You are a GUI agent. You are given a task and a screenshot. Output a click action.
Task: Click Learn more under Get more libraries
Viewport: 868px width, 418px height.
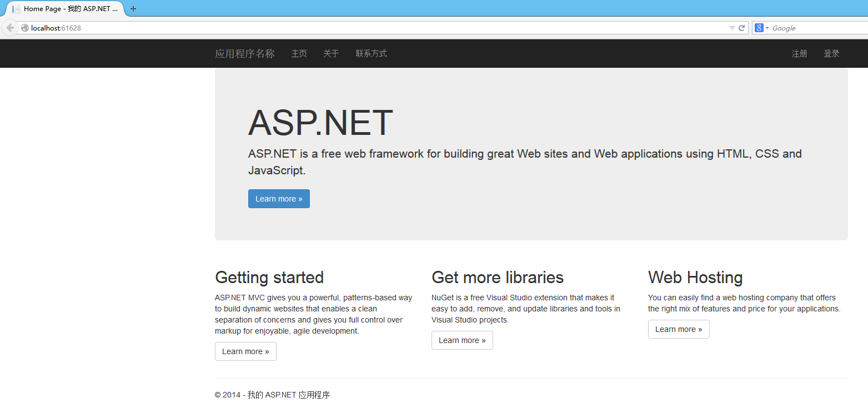(x=462, y=340)
